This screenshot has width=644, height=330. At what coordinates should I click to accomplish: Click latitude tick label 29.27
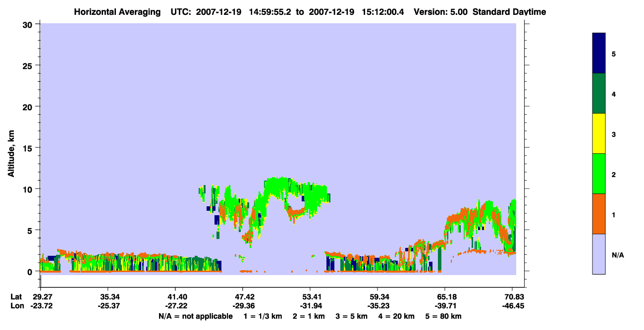pyautogui.click(x=41, y=297)
